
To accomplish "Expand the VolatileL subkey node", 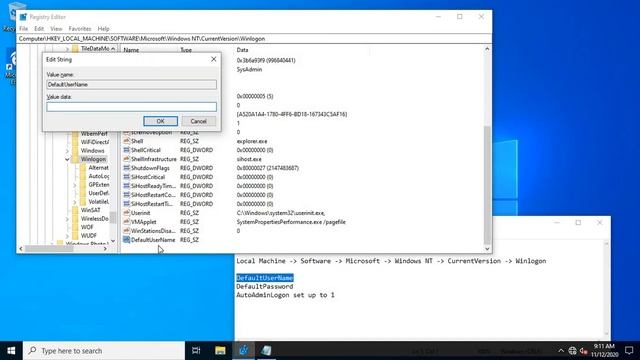I will point(75,202).
